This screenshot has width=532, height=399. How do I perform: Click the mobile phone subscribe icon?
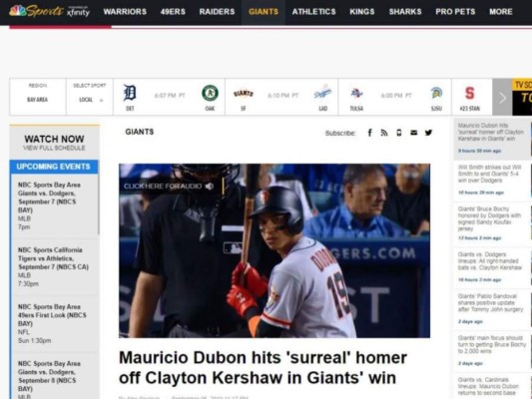pyautogui.click(x=399, y=133)
